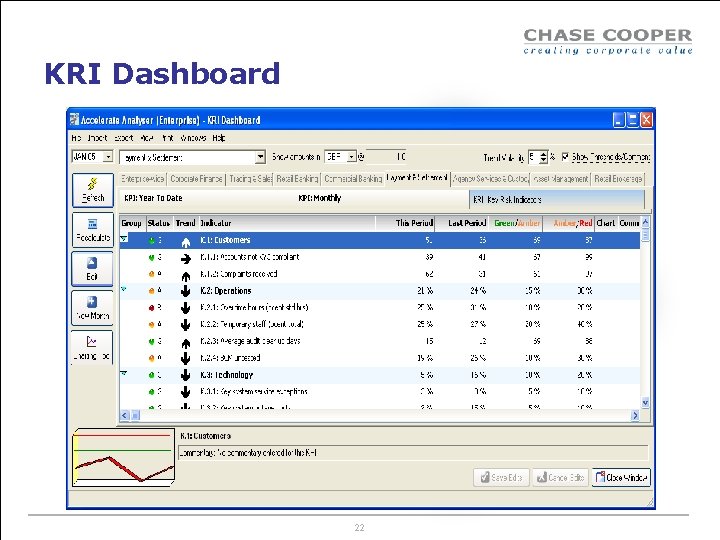The image size is (720, 540).
Task: Click the green status dot for K.3 Technology
Action: click(x=152, y=375)
